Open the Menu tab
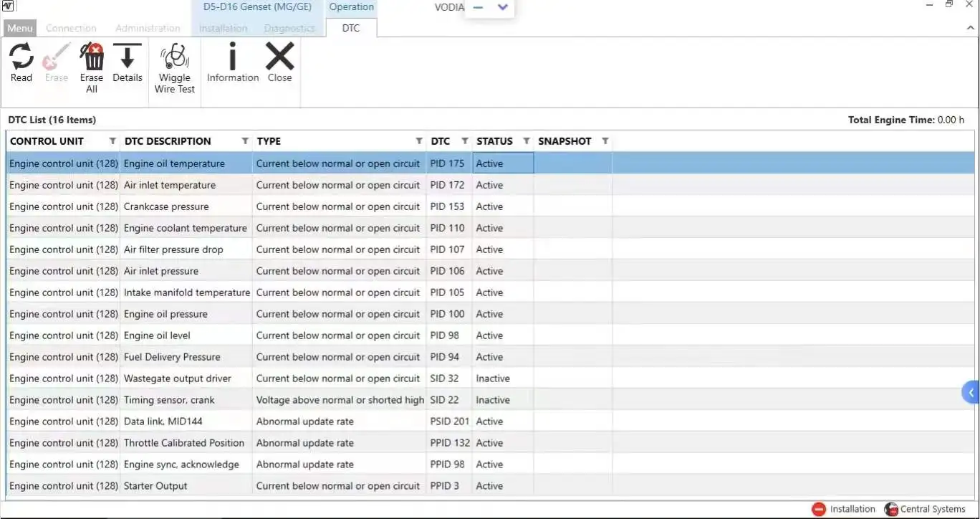The width and height of the screenshot is (980, 519). tap(20, 28)
